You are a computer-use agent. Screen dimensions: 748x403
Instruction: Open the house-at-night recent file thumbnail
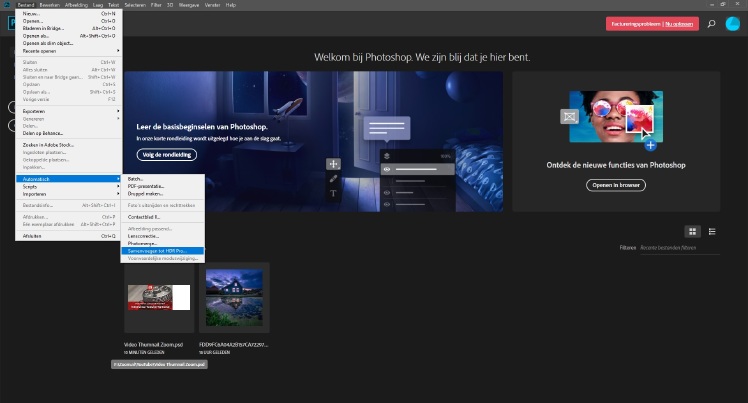[234, 298]
